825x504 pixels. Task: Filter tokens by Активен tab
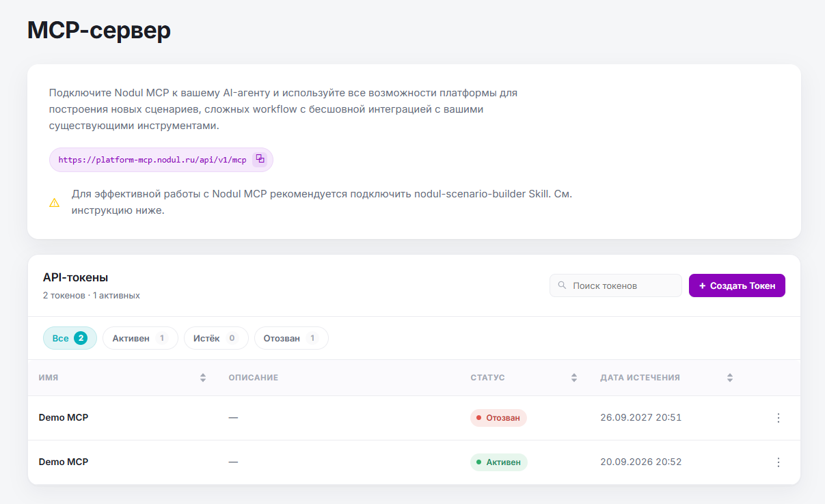(140, 338)
